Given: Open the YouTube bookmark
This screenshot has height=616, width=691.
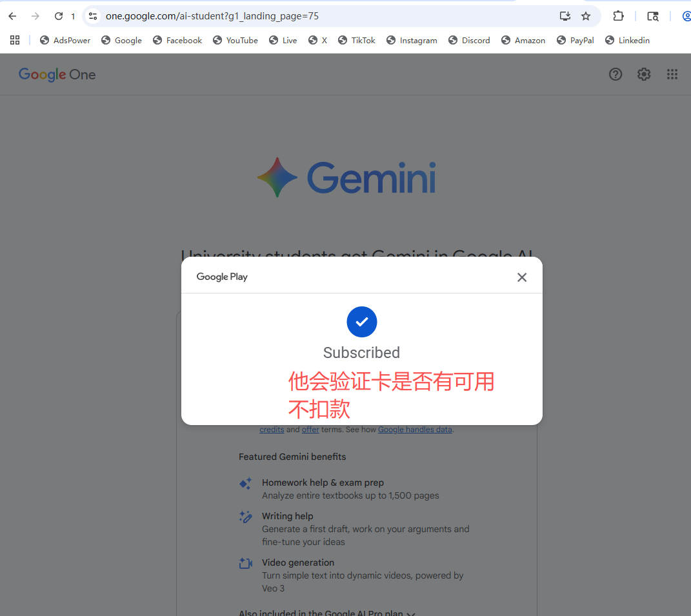Looking at the screenshot, I should pyautogui.click(x=235, y=40).
